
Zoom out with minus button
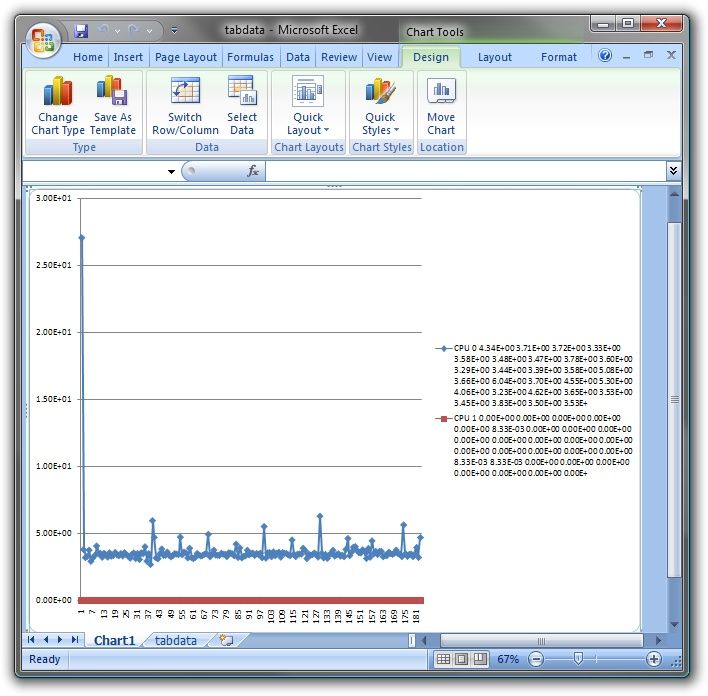tap(536, 659)
